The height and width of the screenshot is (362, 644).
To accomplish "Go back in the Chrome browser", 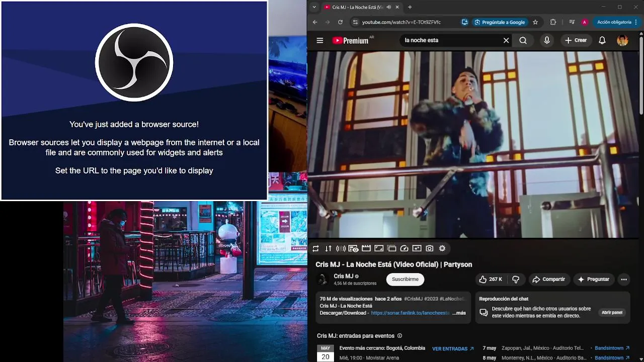I will (315, 22).
